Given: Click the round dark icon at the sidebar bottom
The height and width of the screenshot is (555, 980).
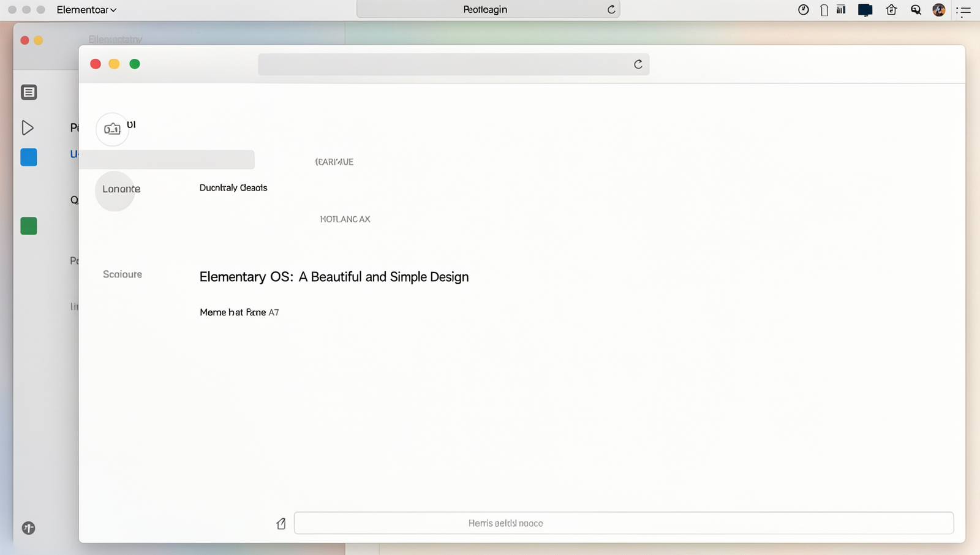Looking at the screenshot, I should coord(29,528).
